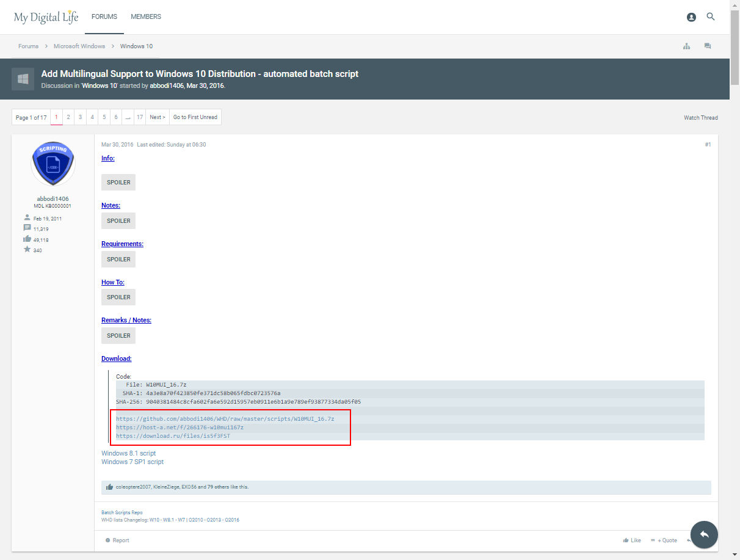Open the Windows 7 SP1 script link
The image size is (740, 560).
pyautogui.click(x=132, y=462)
